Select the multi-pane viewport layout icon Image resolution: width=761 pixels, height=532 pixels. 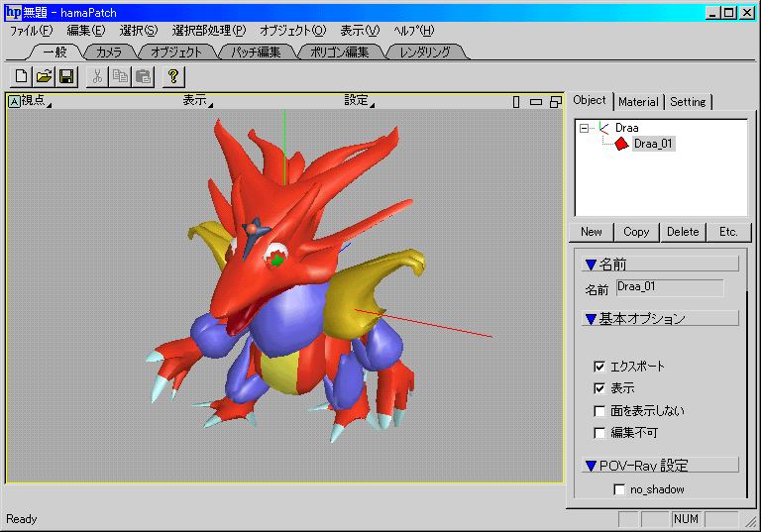[x=555, y=102]
